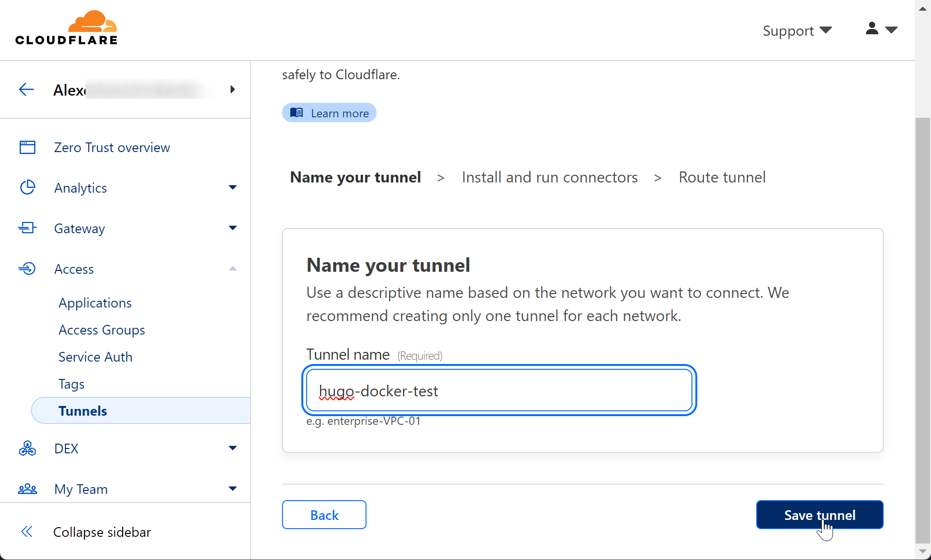Click the Cloudflare logo
Screen dimensions: 931x560
coord(66,28)
